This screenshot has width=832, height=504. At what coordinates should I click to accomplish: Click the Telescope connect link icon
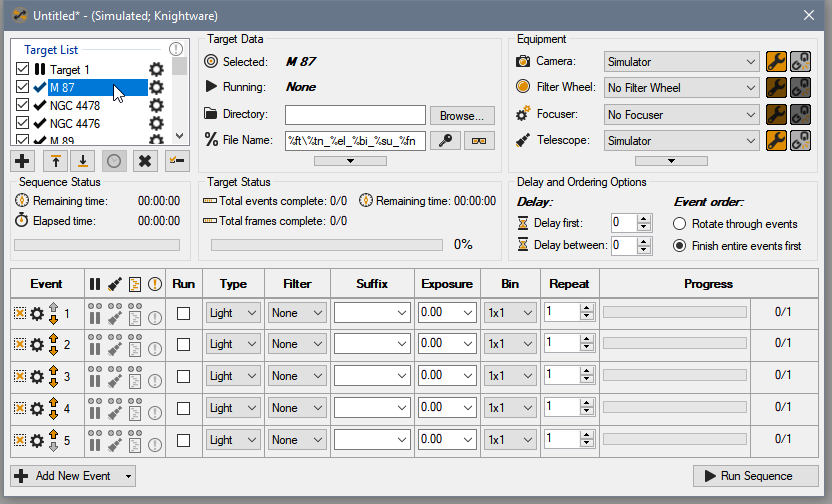[x=800, y=141]
